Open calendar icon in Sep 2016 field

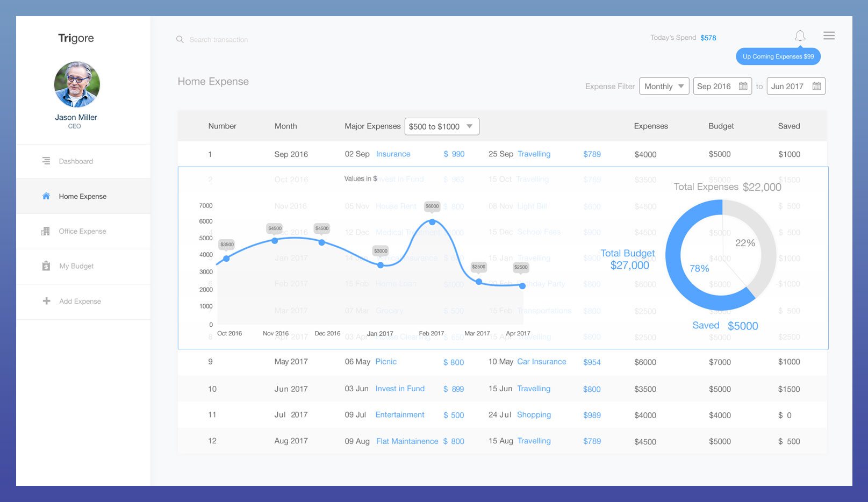[x=743, y=86]
